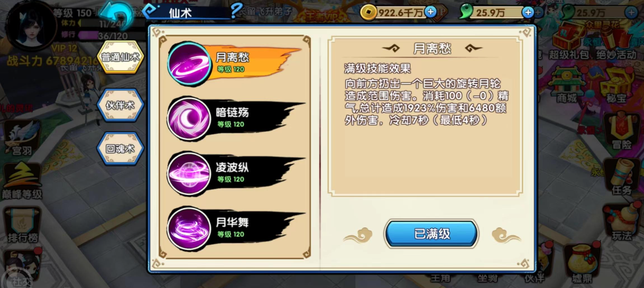Select the 月华舞 skill icon

(189, 228)
